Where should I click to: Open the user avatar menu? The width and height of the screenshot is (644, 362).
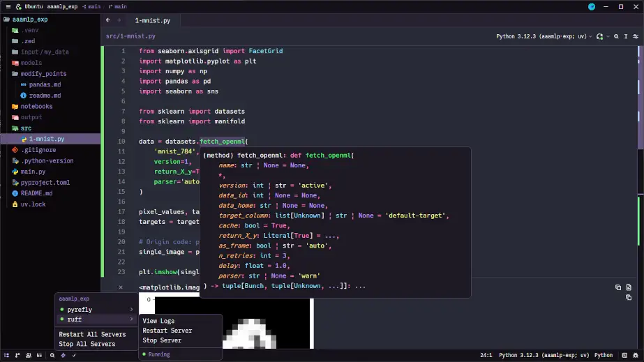(x=592, y=6)
